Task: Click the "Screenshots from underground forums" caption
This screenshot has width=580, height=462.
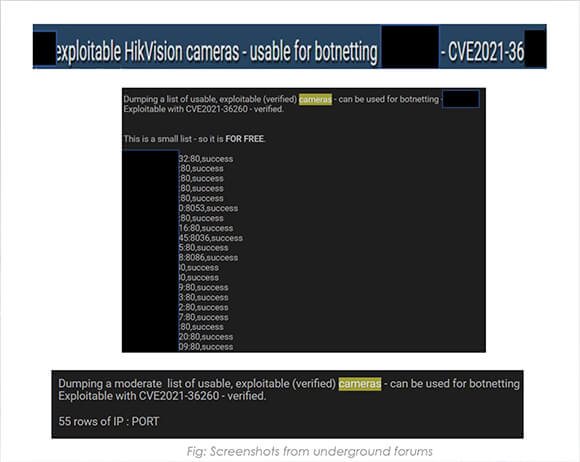Action: [321, 451]
